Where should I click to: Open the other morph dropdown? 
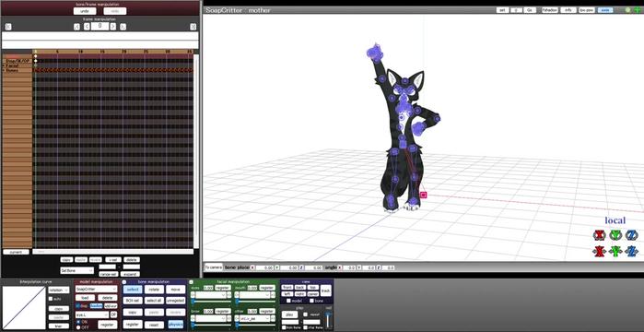point(254,319)
